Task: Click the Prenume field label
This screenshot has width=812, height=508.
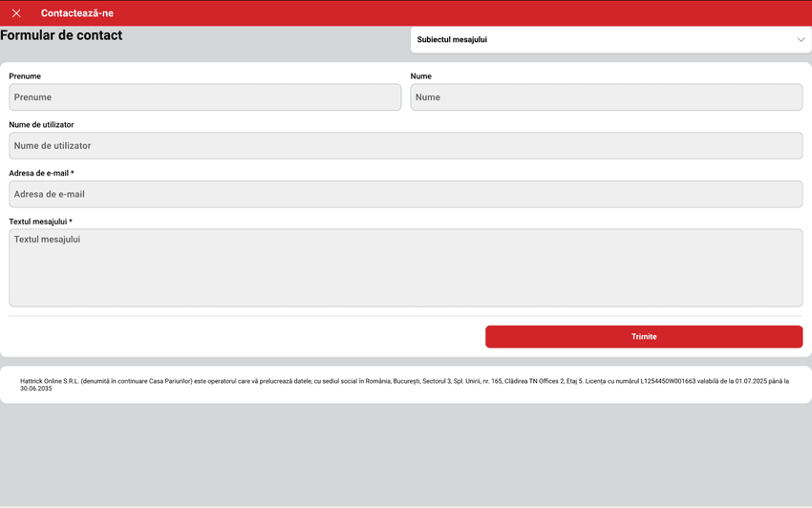Action: pyautogui.click(x=25, y=76)
